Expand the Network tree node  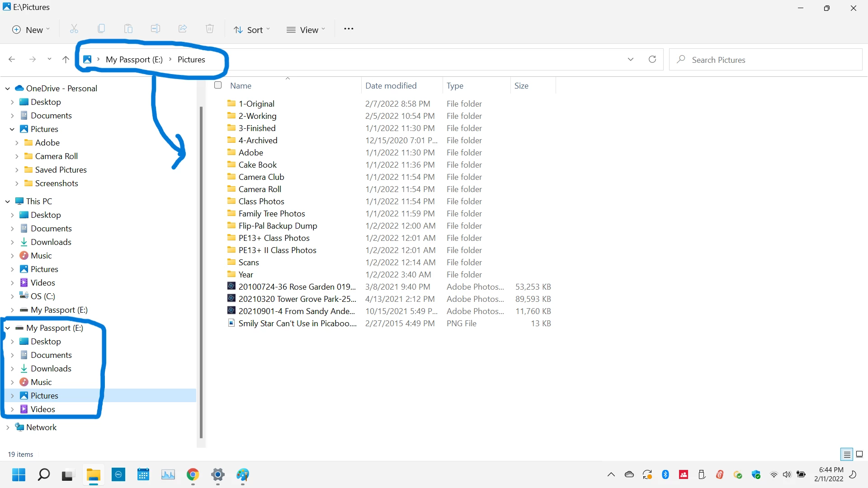[8, 427]
